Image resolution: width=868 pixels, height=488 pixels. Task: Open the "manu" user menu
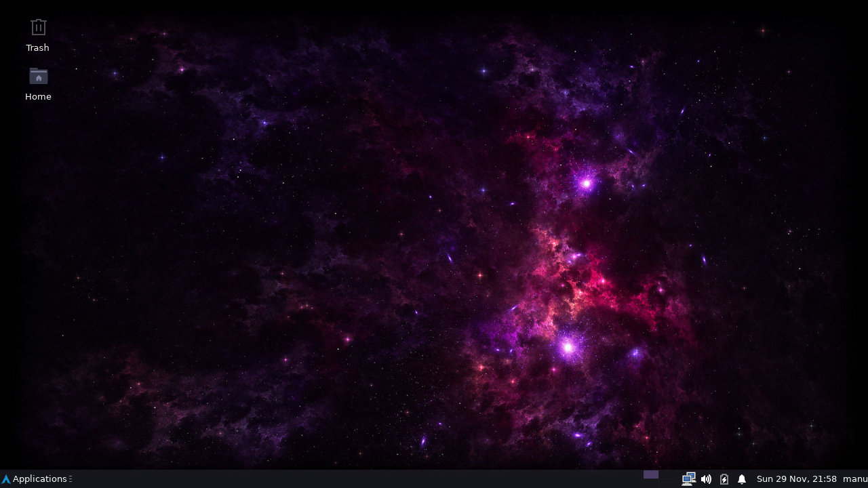pyautogui.click(x=854, y=479)
